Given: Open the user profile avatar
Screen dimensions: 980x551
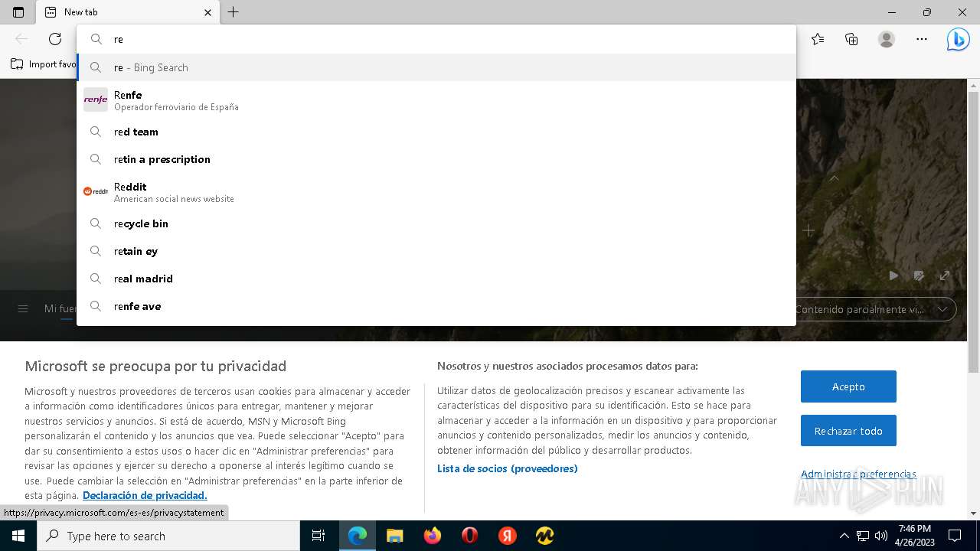Looking at the screenshot, I should point(887,39).
